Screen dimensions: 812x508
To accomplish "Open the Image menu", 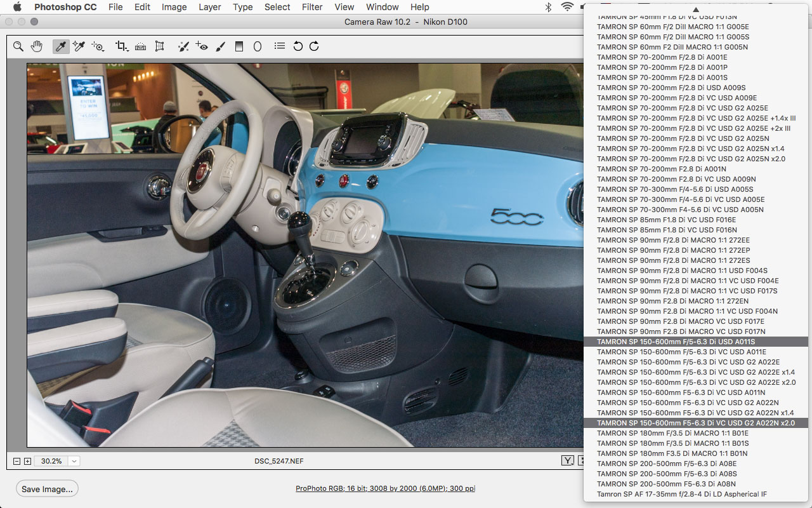I will [x=174, y=7].
